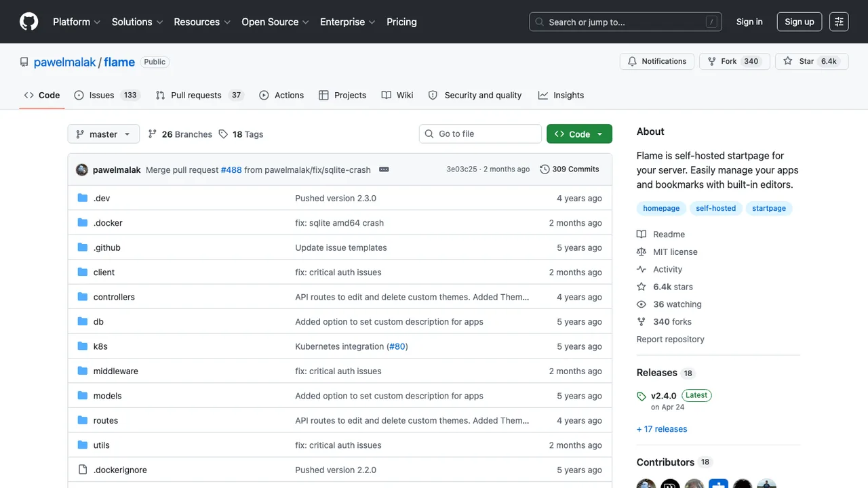Image resolution: width=868 pixels, height=488 pixels.
Task: Expand the Enterprise menu
Action: (348, 22)
